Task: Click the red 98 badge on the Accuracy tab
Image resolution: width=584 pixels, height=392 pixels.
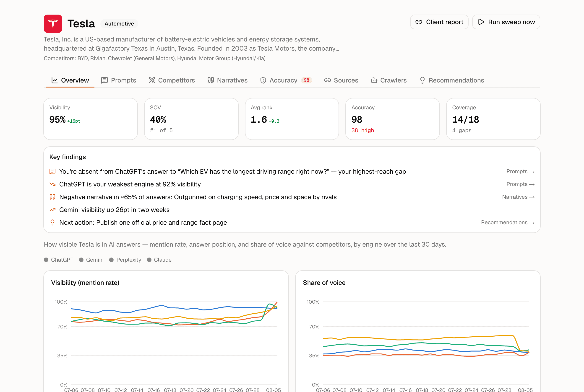Action: coord(307,80)
